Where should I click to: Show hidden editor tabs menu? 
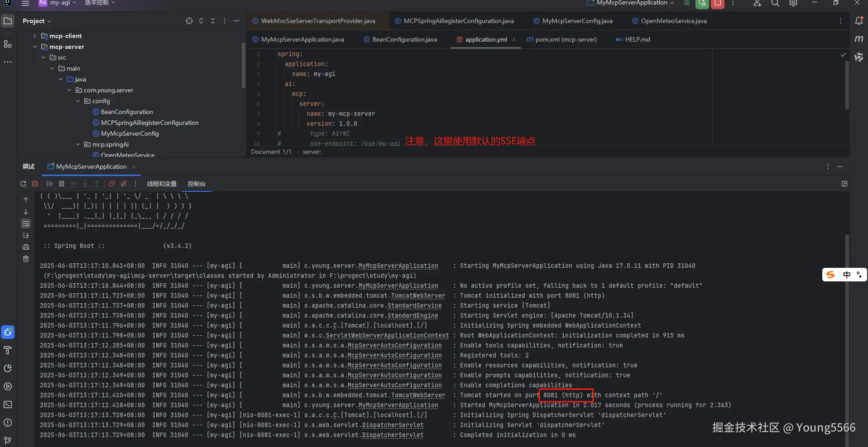point(841,21)
